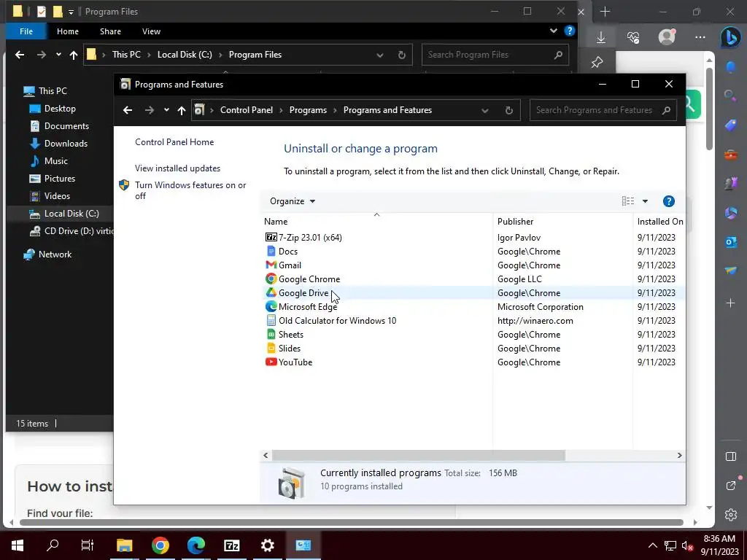Viewport: 747px width, 560px height.
Task: Click horizontal scrollbar in program list
Action: pyautogui.click(x=418, y=455)
